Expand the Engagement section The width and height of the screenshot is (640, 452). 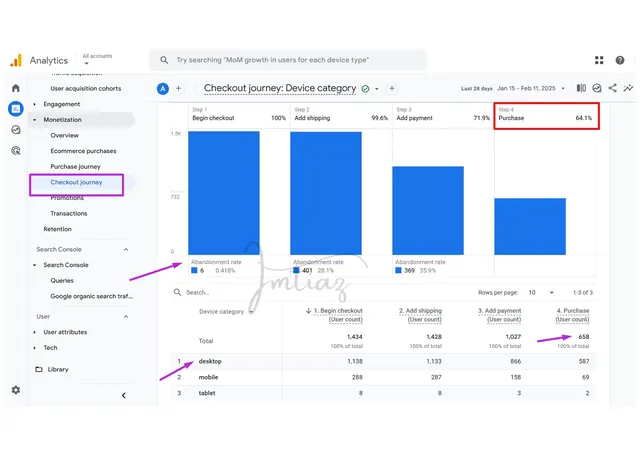click(34, 104)
